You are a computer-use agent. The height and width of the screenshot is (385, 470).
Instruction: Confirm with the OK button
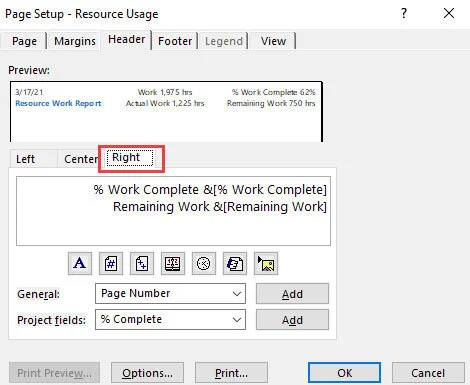(x=344, y=373)
